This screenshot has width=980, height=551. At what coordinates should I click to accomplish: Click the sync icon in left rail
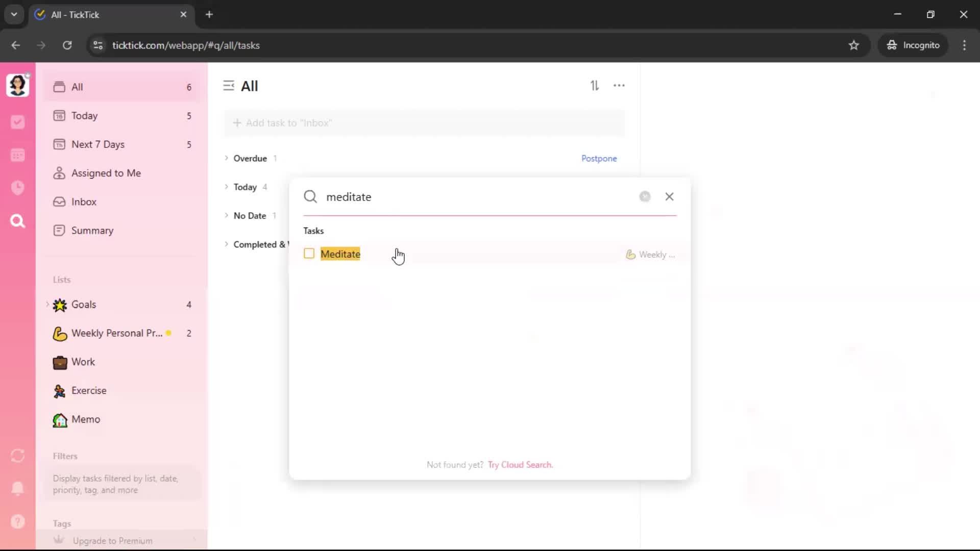(18, 456)
